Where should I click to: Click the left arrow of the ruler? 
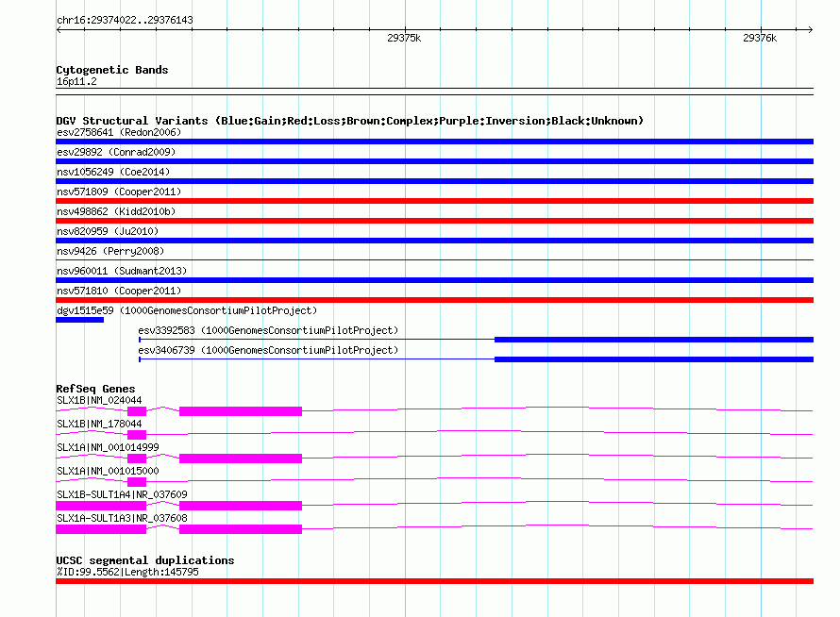59,30
